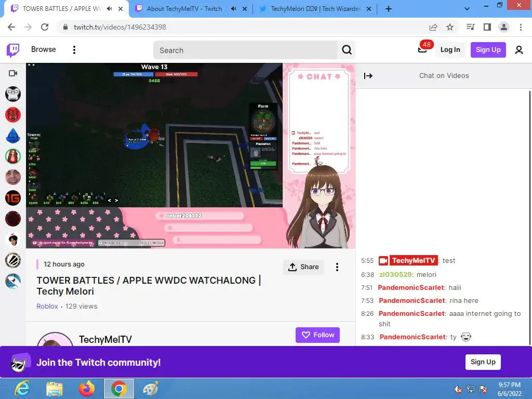Image resolution: width=532 pixels, height=399 pixels.
Task: Close the TechyMelori Twitter tab
Action: (369, 9)
